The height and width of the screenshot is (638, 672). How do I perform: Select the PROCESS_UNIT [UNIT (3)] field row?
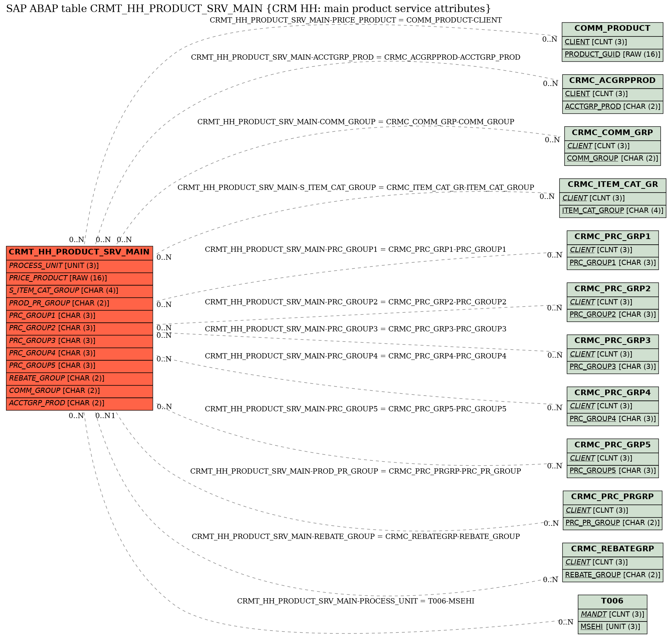click(80, 266)
